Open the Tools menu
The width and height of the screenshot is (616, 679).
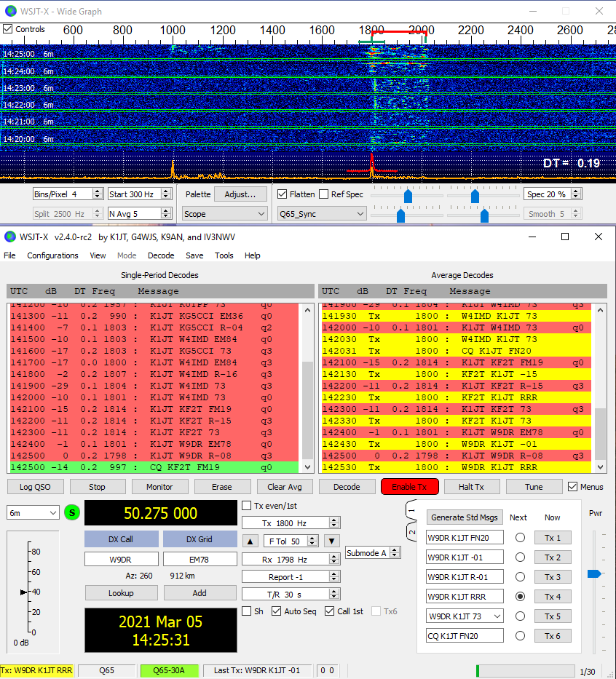224,255
